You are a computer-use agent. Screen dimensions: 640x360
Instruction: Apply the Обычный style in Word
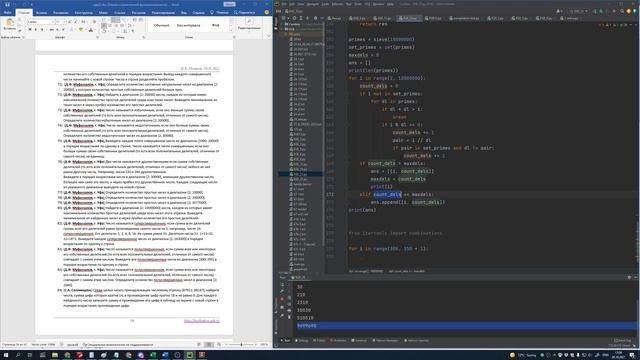(x=161, y=25)
